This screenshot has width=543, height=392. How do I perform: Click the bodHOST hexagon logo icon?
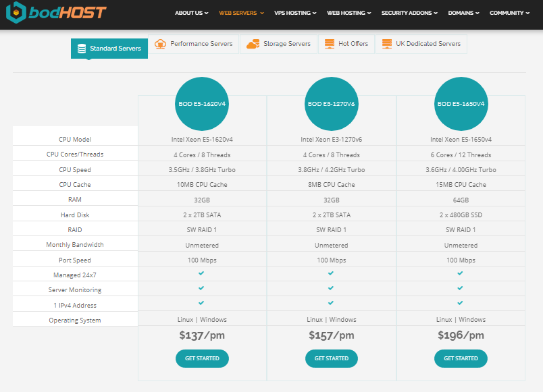[x=16, y=12]
